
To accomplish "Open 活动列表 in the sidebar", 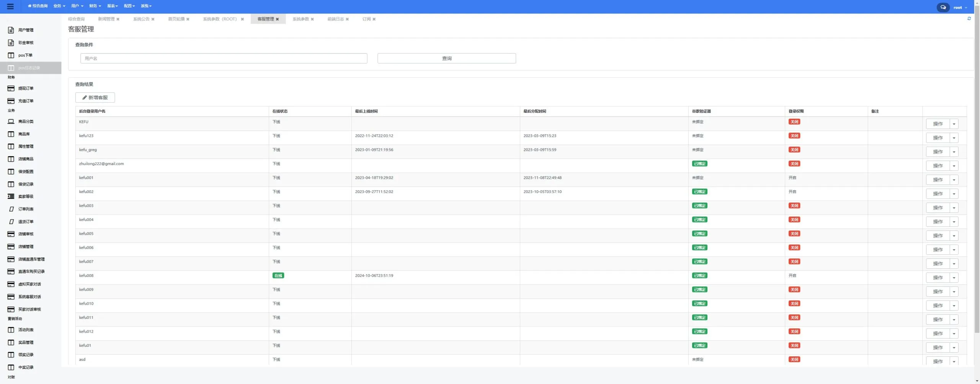I will [26, 330].
